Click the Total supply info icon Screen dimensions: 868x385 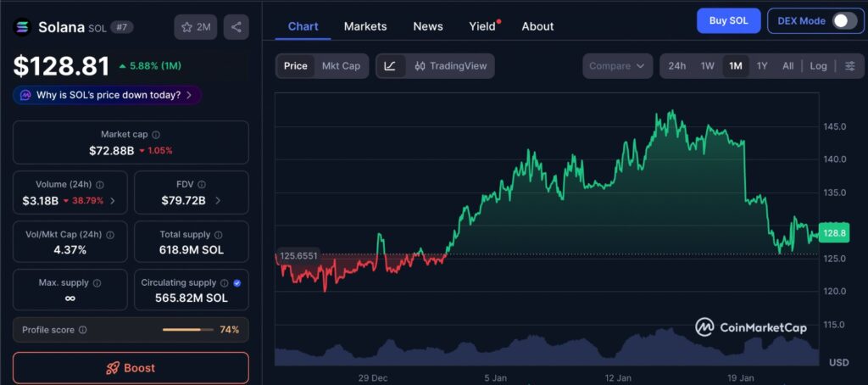219,235
